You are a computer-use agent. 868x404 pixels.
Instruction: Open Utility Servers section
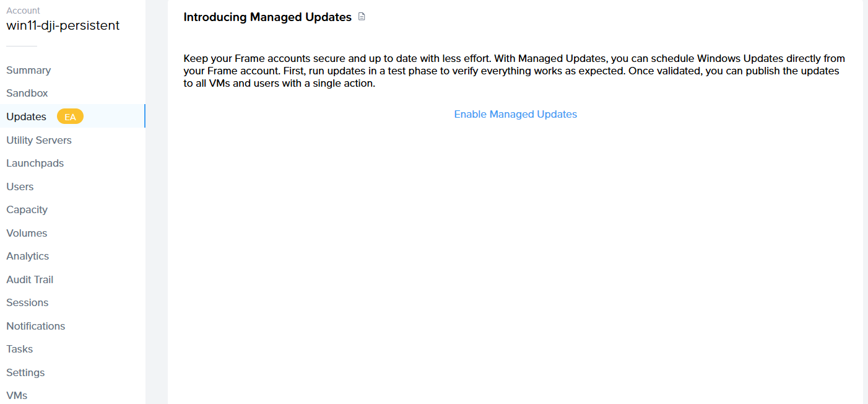click(39, 140)
